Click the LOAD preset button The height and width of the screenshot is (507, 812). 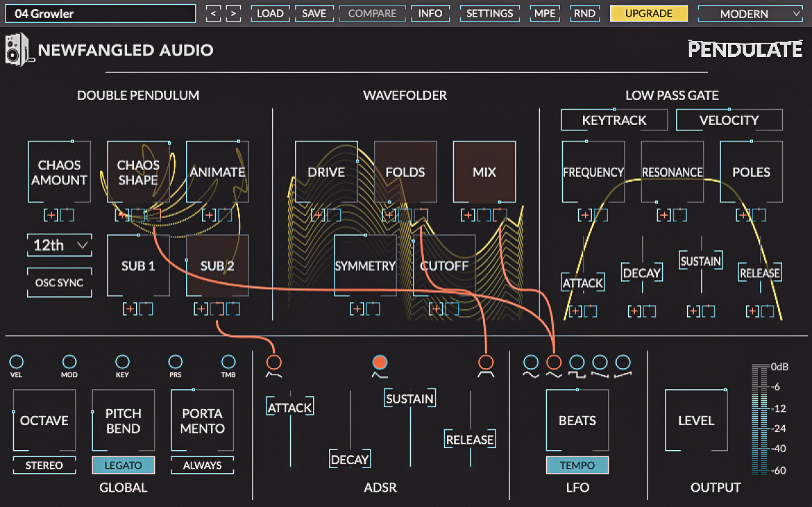click(271, 13)
